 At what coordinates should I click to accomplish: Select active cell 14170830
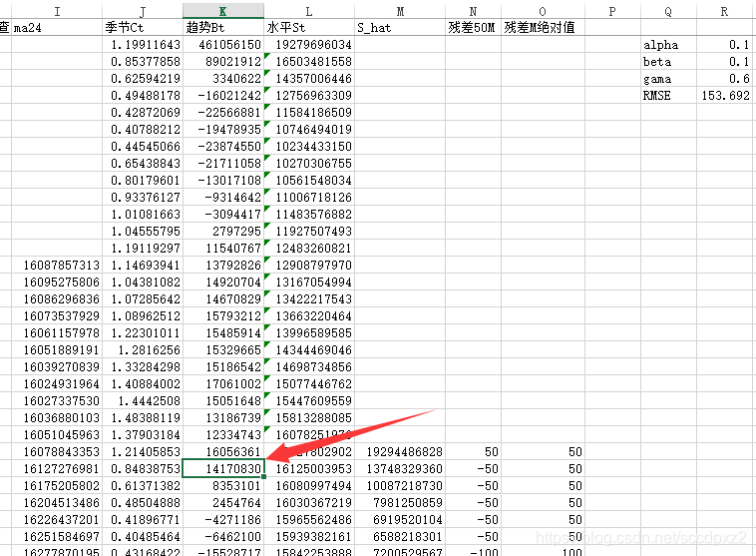223,468
